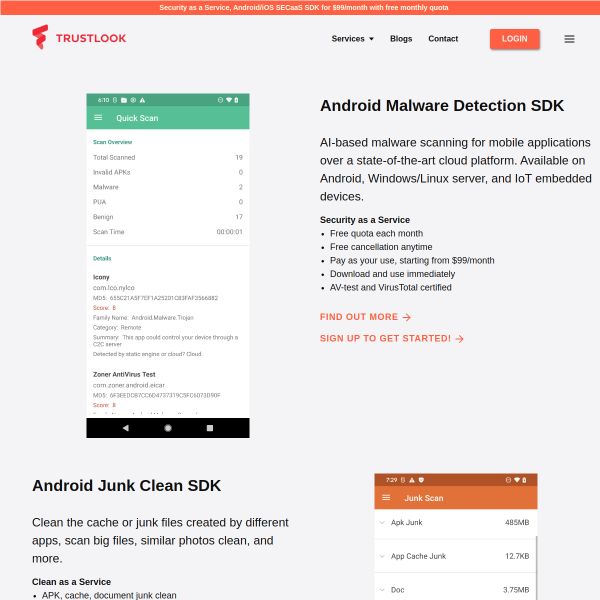This screenshot has height=600, width=600.
Task: Go to the Blogs page
Action: pos(401,39)
